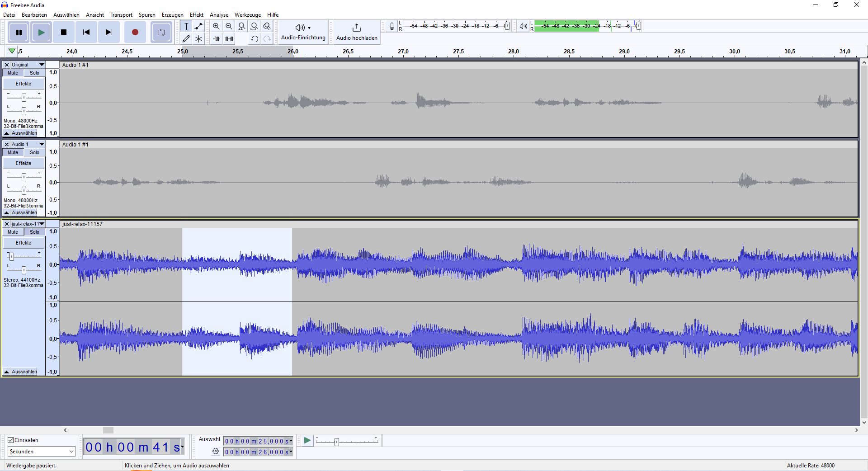
Task: Open the Datei menu
Action: coord(9,15)
